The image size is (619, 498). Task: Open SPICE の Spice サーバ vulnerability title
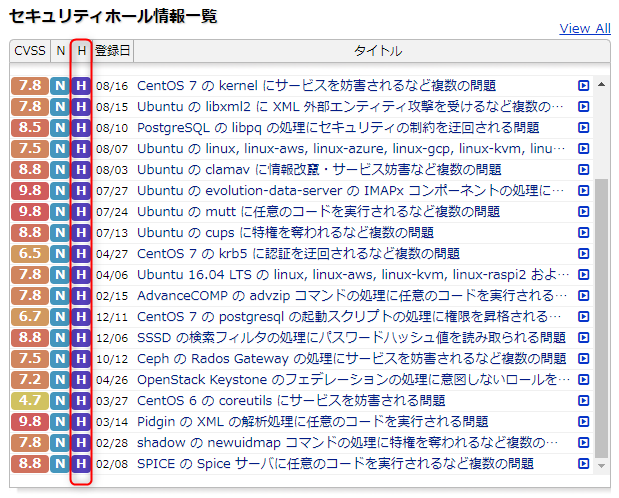tap(335, 464)
